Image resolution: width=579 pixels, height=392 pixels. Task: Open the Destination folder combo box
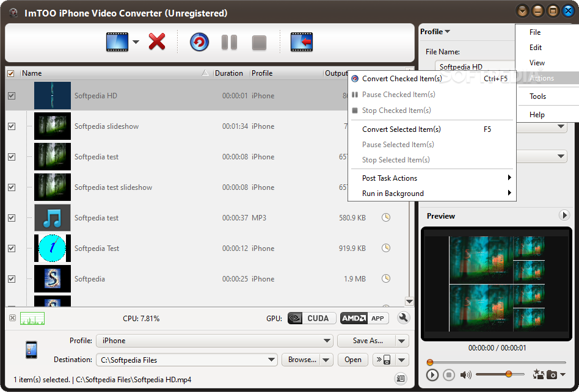click(187, 360)
